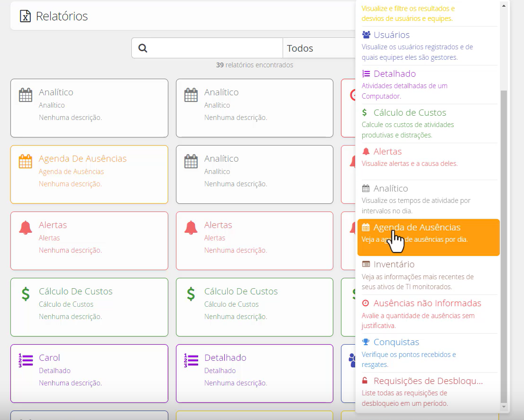The width and height of the screenshot is (524, 420).
Task: Click numbered list icon on Detalhado card
Action: point(191,361)
